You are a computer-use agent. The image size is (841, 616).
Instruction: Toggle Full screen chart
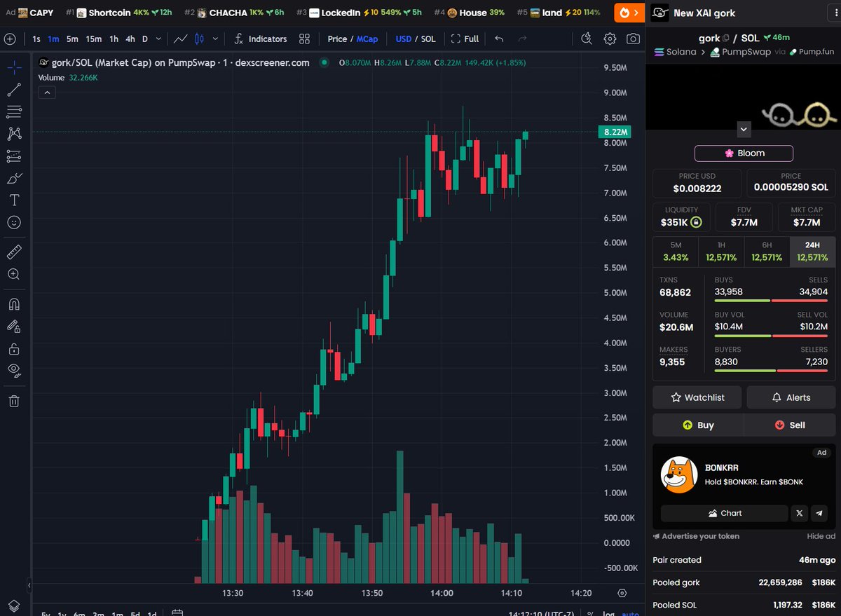(465, 39)
